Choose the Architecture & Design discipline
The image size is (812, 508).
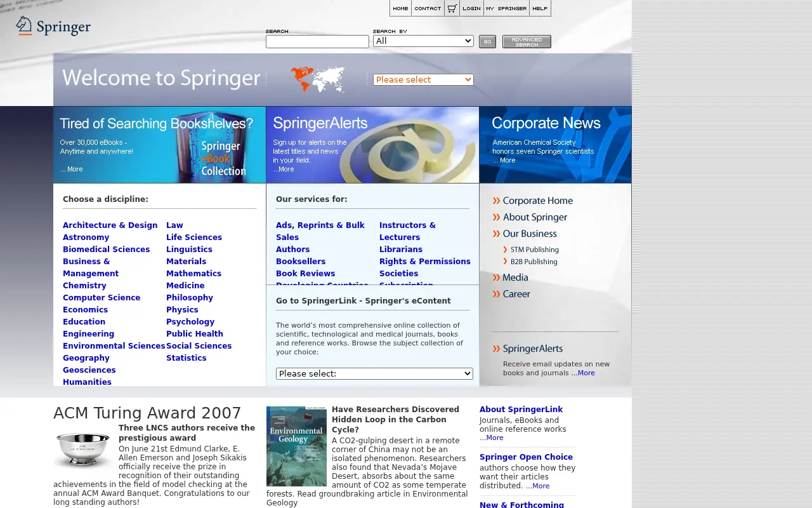110,225
